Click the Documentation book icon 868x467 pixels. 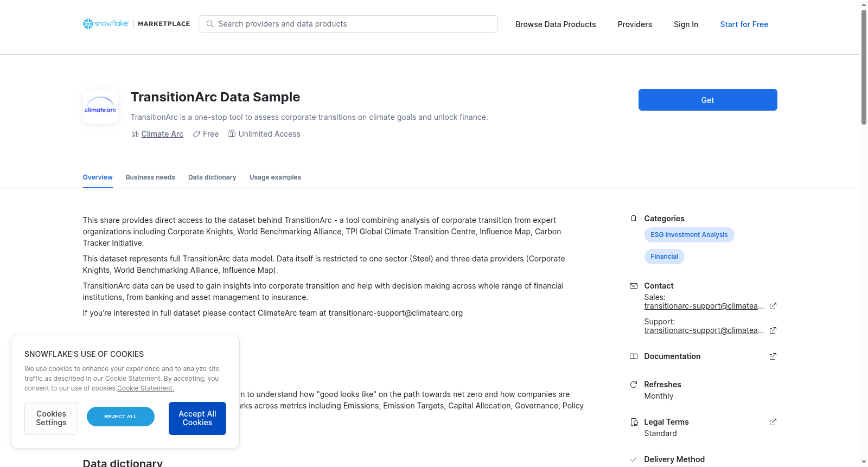pyautogui.click(x=634, y=356)
